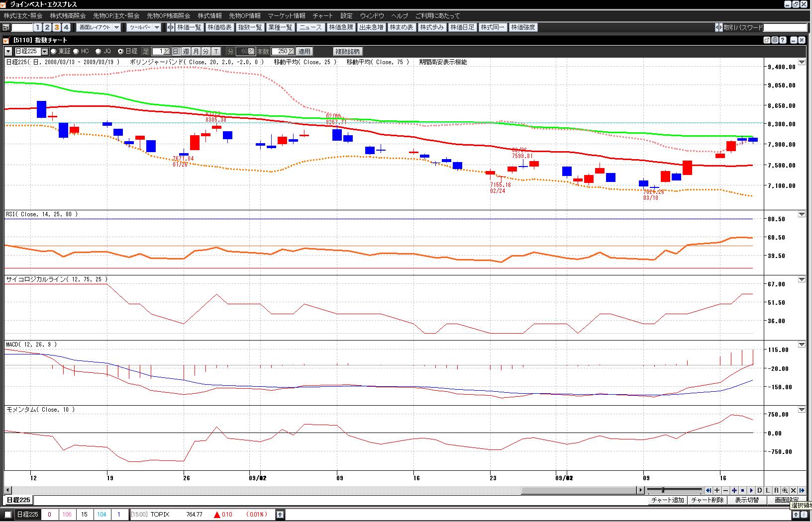Viewport: 812px width, 522px height.
Task: Expand the 日経225 symbol combo box
Action: pos(45,51)
